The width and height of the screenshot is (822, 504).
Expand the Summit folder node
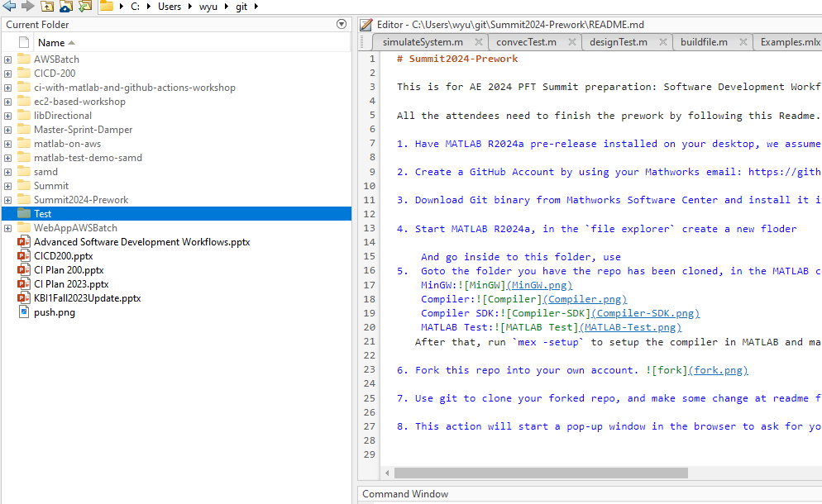click(8, 186)
